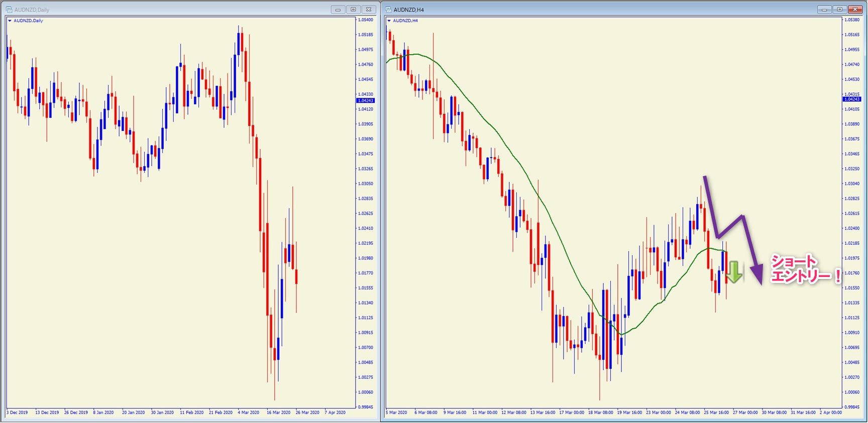Click the 1.00910 price label on the H4 scale
Screen dimensions: 868x423
[852, 332]
